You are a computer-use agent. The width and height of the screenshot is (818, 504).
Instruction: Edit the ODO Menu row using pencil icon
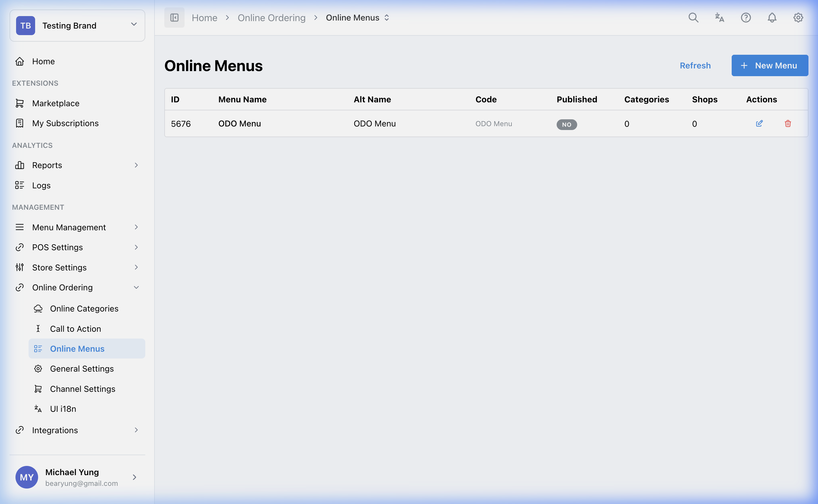point(760,123)
